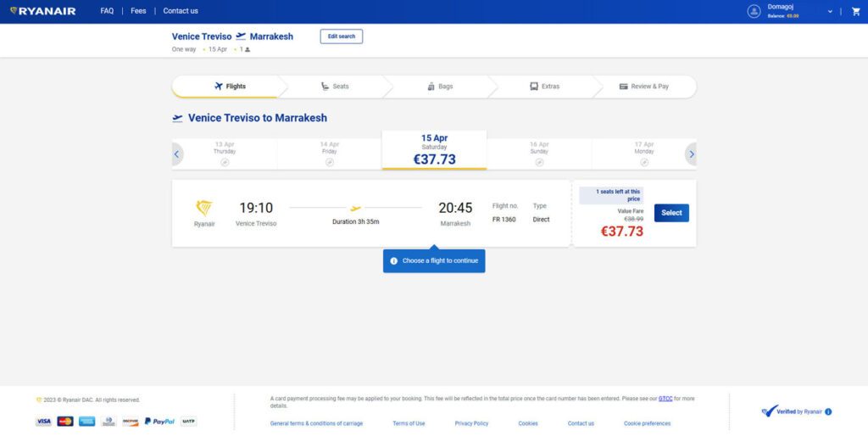The width and height of the screenshot is (868, 436).
Task: Click the Ryanair logo in header
Action: (42, 11)
